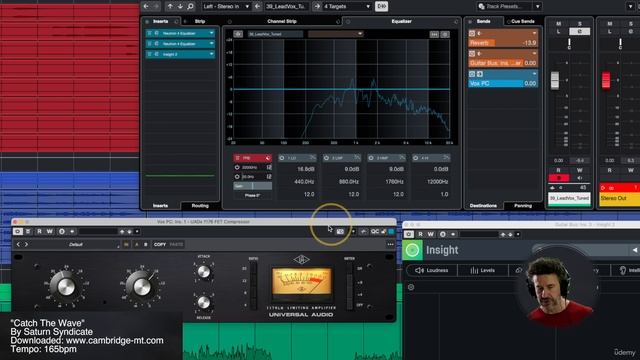
Task: Toggle EQ band 4 HI on
Action: pos(416,158)
